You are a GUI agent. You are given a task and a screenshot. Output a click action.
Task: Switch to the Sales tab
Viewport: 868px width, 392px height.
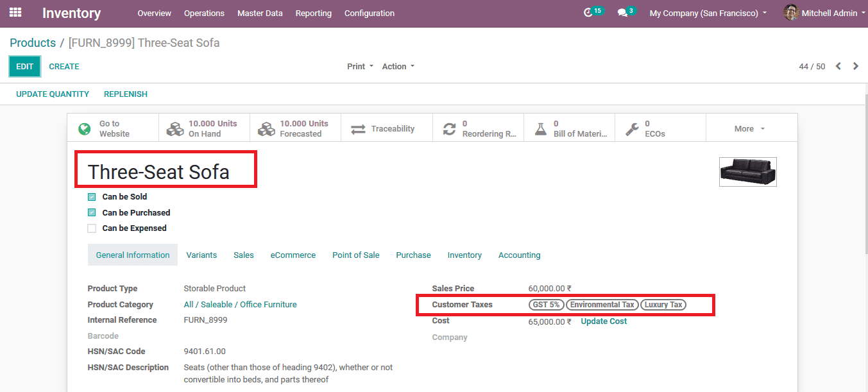pyautogui.click(x=244, y=255)
